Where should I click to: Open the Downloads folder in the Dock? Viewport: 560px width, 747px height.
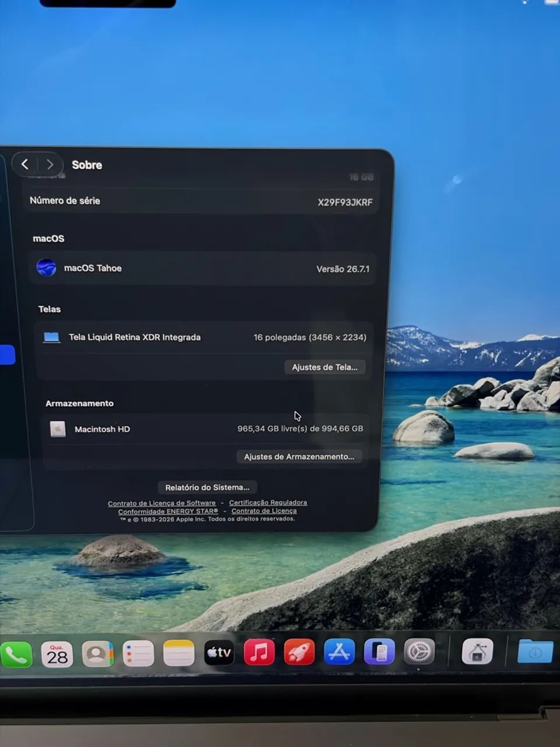(x=535, y=651)
